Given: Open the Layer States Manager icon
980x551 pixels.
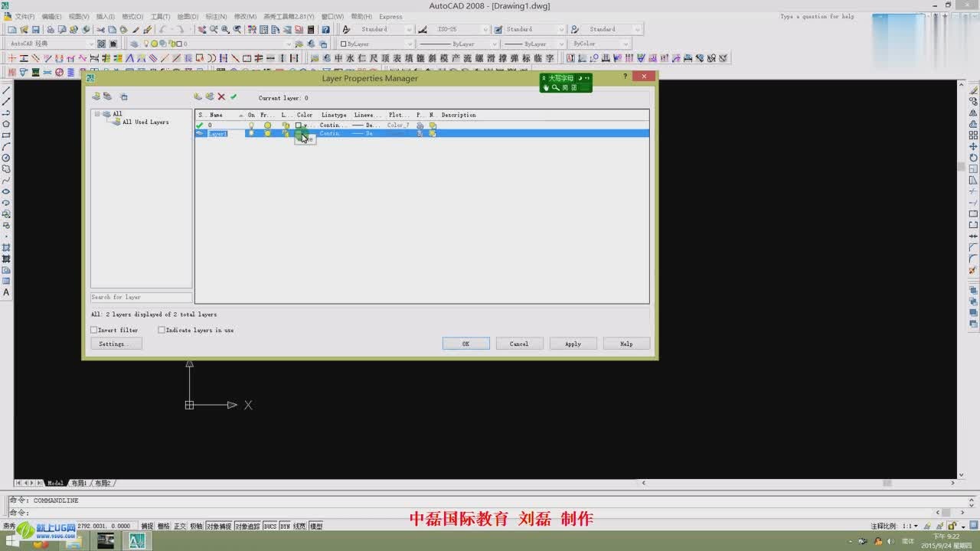Looking at the screenshot, I should tap(124, 97).
